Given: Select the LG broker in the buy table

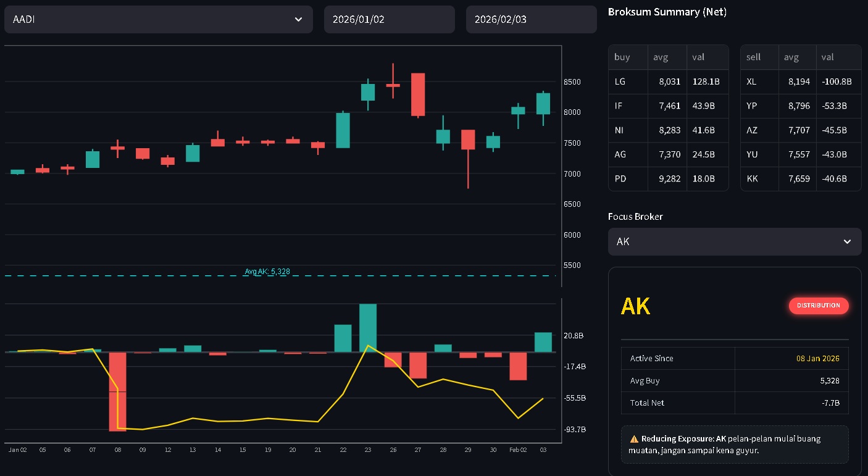Looking at the screenshot, I should tap(620, 81).
